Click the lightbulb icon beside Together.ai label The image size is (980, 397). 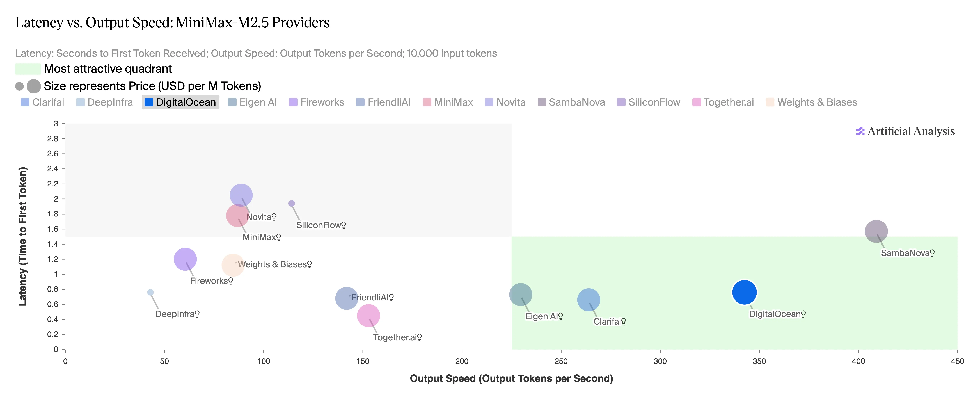point(419,338)
